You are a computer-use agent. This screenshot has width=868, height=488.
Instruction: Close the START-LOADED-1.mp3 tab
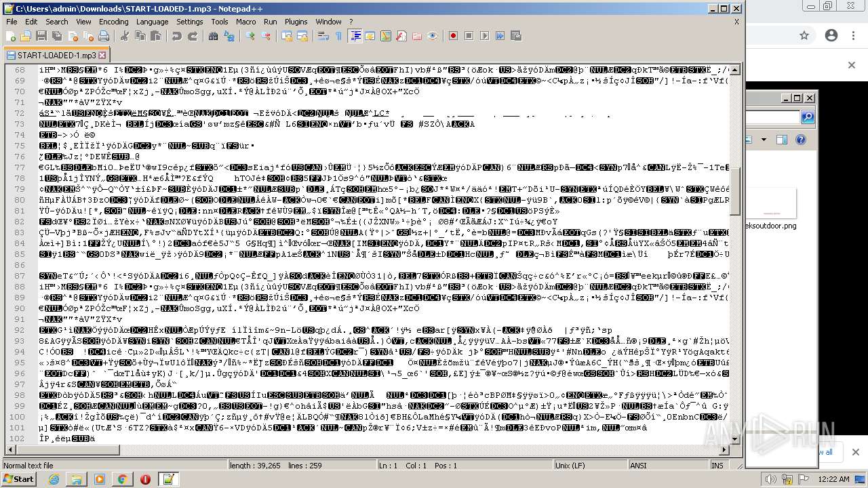102,55
